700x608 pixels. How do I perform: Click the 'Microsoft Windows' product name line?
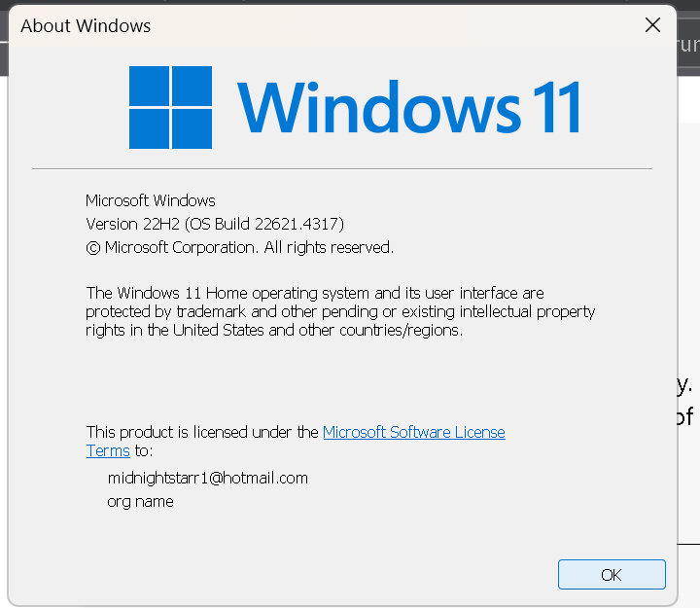[151, 200]
